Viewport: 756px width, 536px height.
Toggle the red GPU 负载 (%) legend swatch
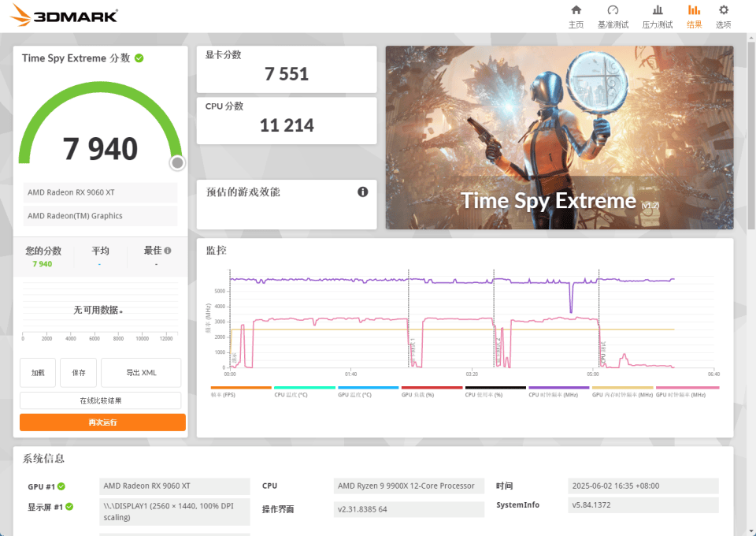coord(432,387)
